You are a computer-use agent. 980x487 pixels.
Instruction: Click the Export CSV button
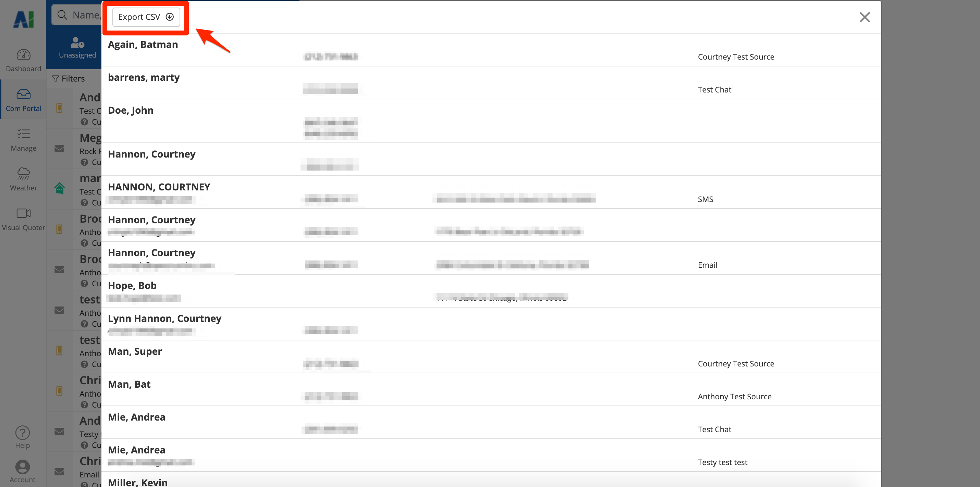pyautogui.click(x=146, y=17)
